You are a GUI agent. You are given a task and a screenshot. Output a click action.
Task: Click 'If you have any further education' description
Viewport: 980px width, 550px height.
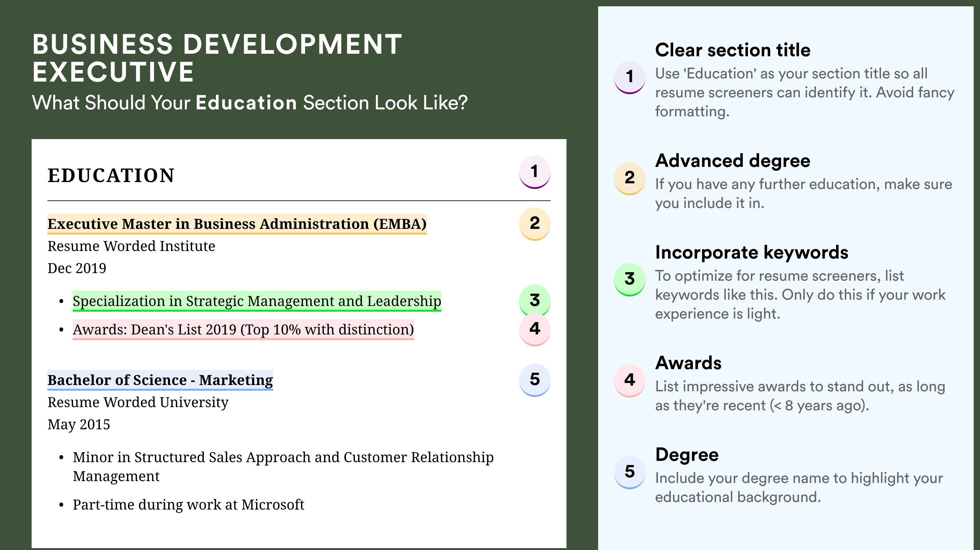coord(804,193)
